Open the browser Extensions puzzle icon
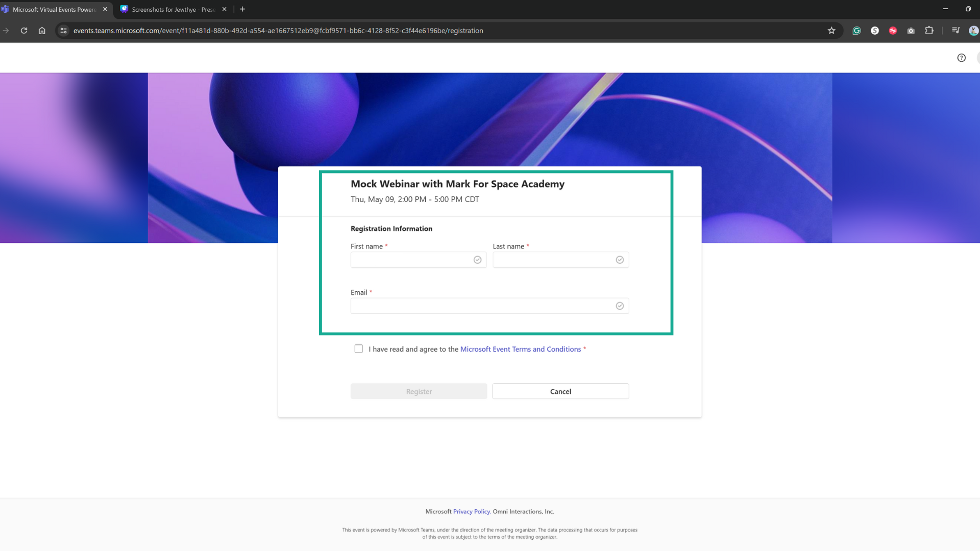Viewport: 980px width, 551px height. (x=929, y=31)
